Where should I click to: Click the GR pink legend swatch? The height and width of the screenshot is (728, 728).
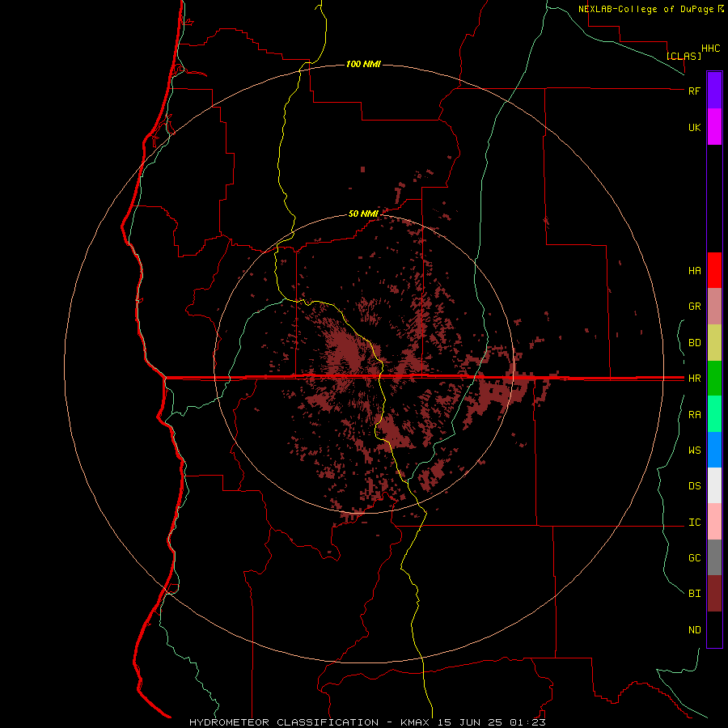714,307
